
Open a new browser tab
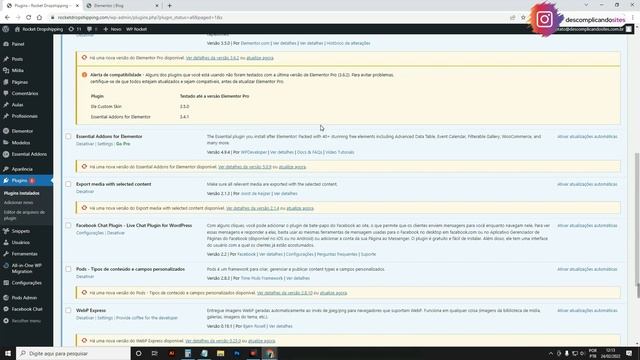(x=169, y=6)
